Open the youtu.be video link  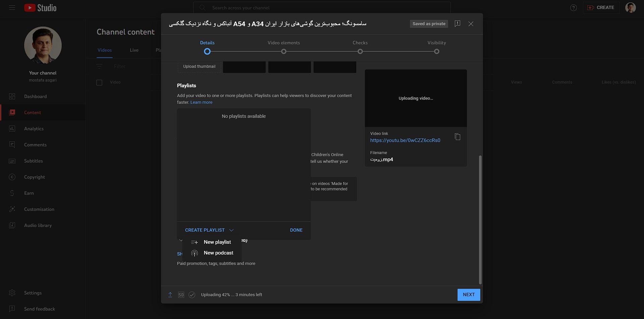pyautogui.click(x=405, y=140)
